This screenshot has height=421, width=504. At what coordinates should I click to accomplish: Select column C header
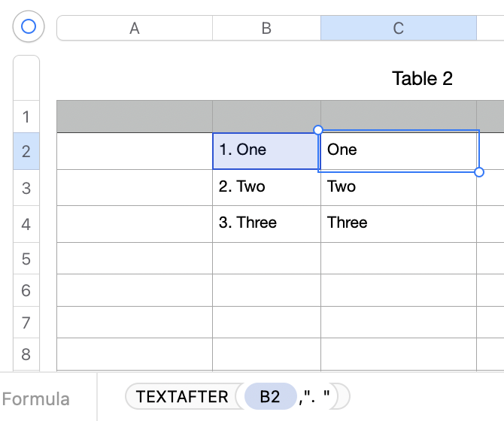398,29
